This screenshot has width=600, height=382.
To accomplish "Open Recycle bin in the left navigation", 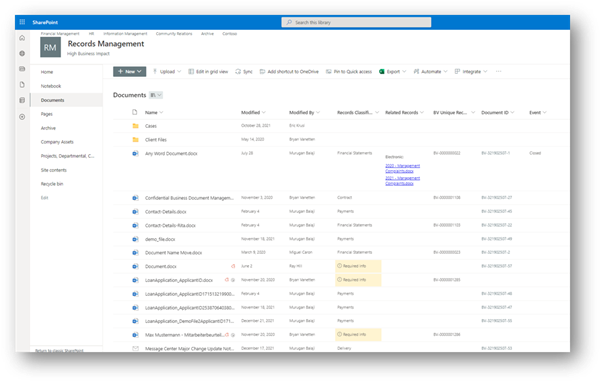I will pos(52,184).
